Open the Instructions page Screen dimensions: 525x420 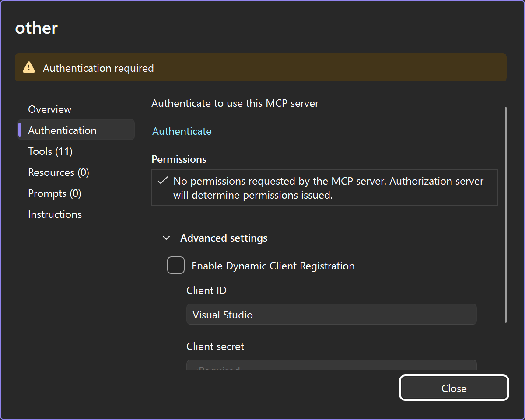click(x=55, y=214)
